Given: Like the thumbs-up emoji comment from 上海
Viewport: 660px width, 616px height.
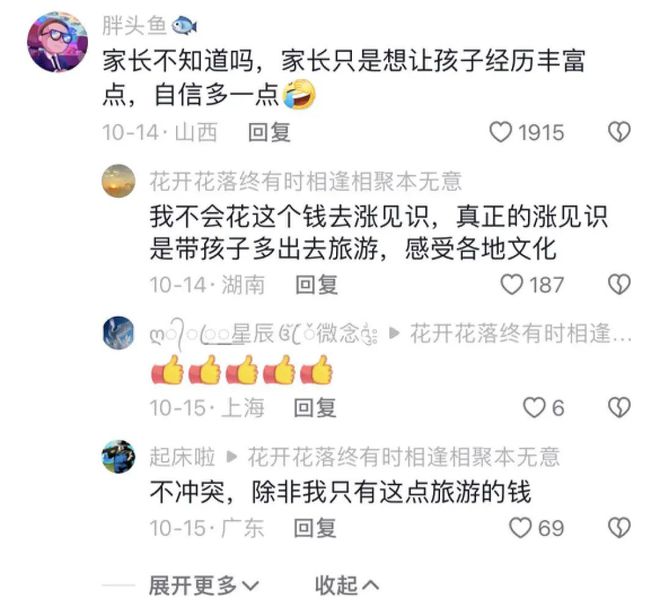Looking at the screenshot, I should 534,408.
